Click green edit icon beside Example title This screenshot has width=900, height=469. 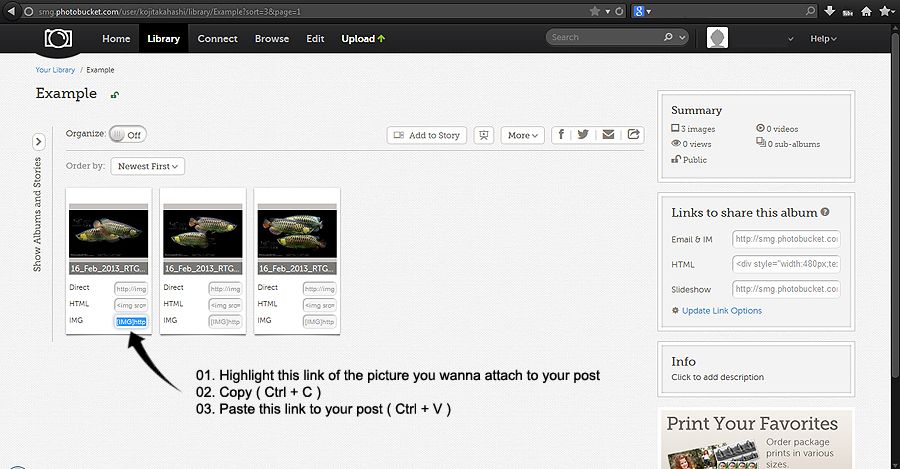click(x=115, y=95)
